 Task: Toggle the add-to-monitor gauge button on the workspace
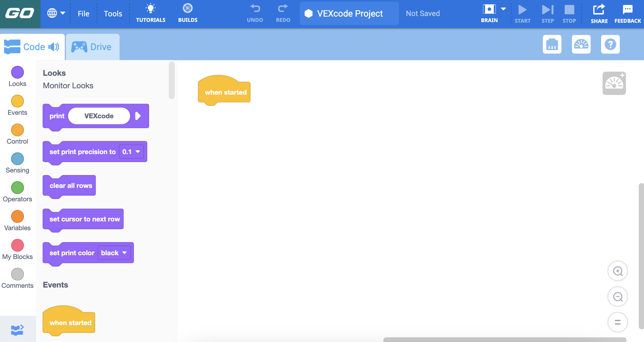click(x=614, y=83)
